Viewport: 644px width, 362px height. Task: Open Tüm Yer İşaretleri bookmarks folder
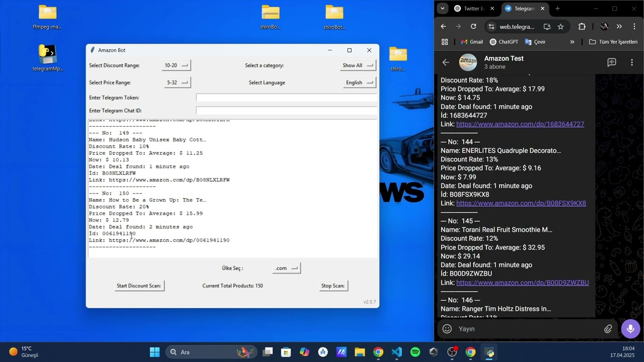click(x=613, y=42)
